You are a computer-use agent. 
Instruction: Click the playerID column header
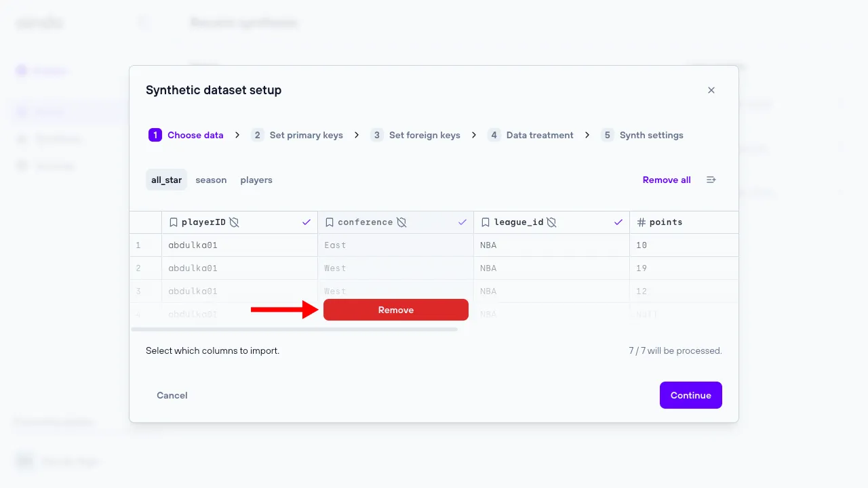[239, 222]
